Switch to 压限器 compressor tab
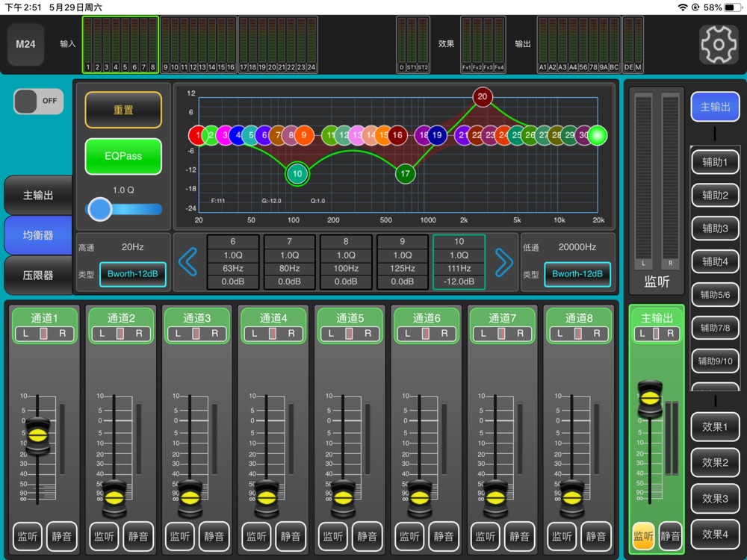This screenshot has height=560, width=747. click(38, 276)
